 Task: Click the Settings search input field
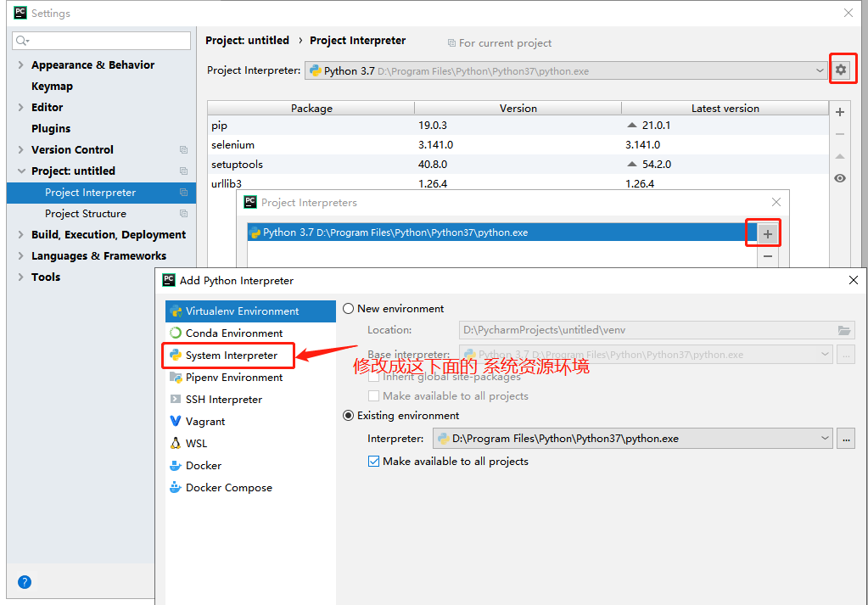[x=101, y=41]
